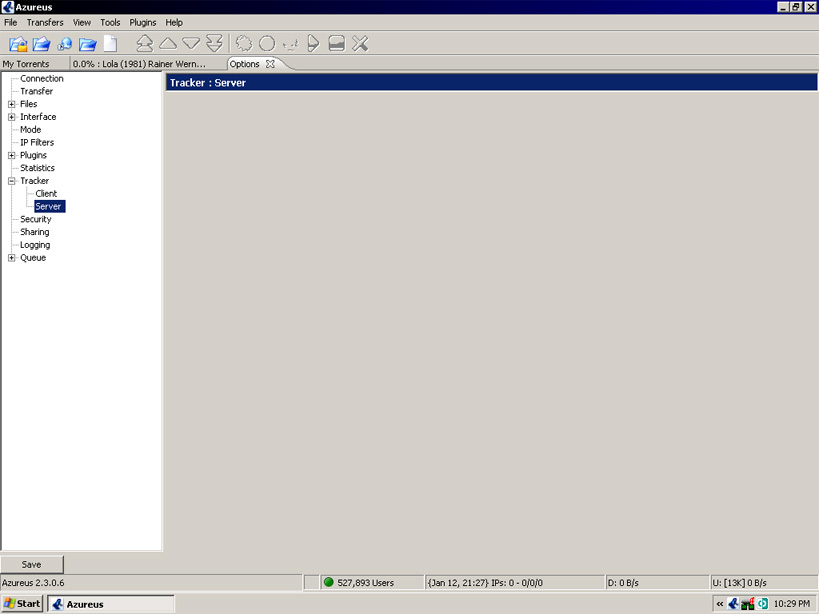Open the Plugins menu

[143, 22]
